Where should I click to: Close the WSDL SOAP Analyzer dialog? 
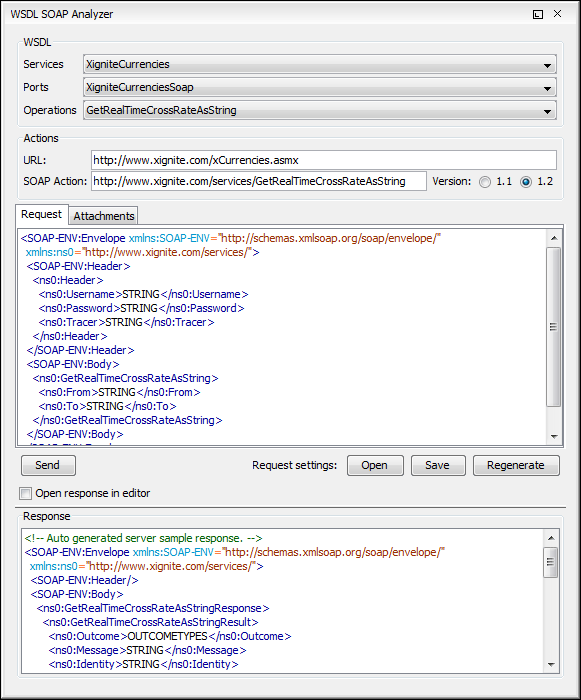(557, 14)
